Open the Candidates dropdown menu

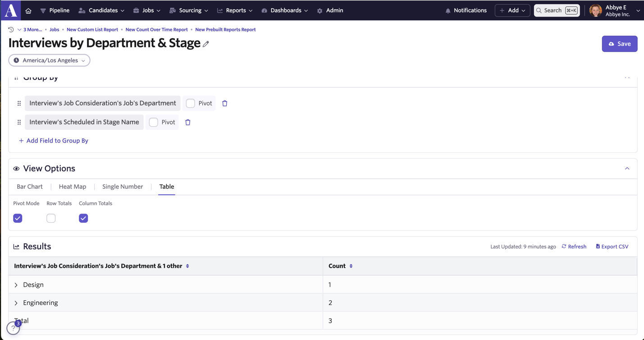[x=101, y=10]
